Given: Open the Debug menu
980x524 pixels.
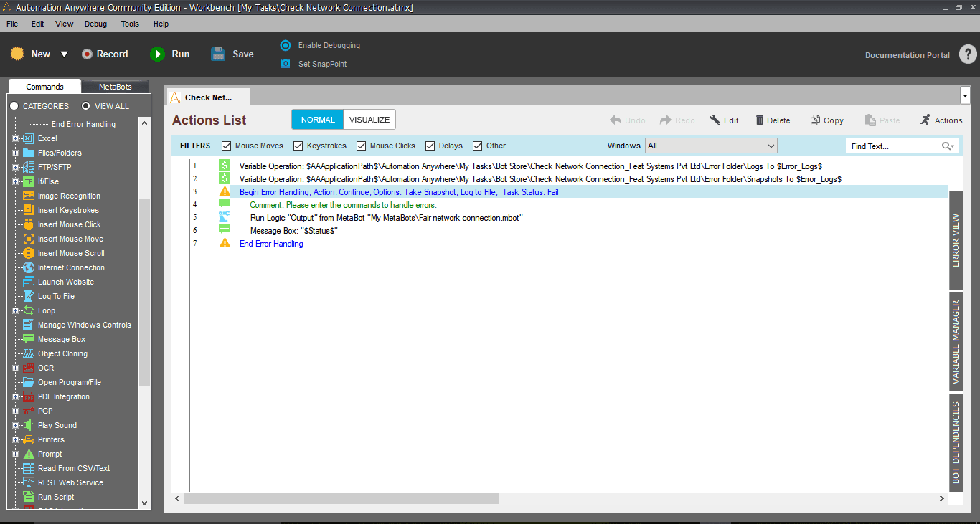Looking at the screenshot, I should pyautogui.click(x=95, y=24).
